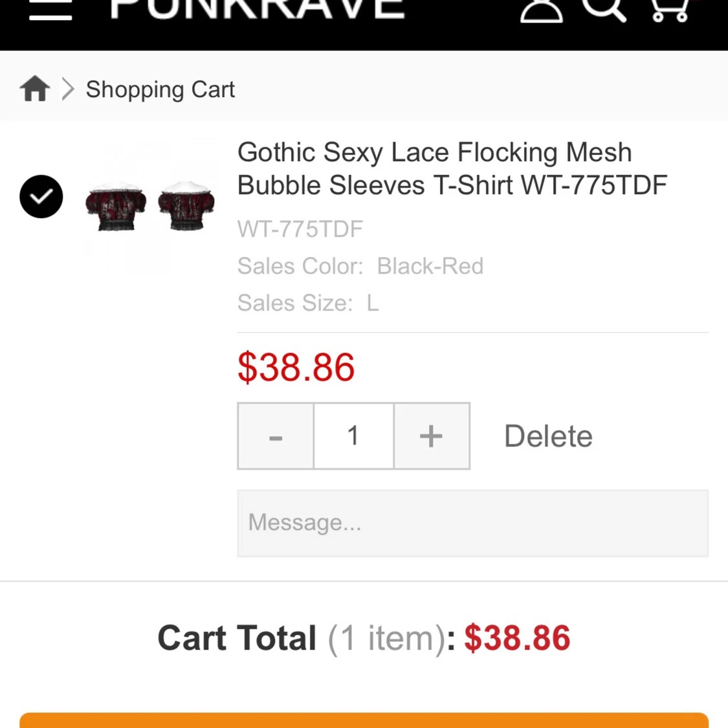The image size is (728, 728).
Task: Open the shopping cart icon in header
Action: [x=668, y=10]
